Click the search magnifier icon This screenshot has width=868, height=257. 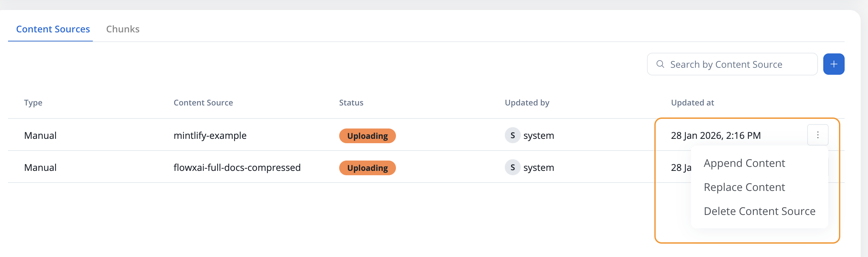click(660, 64)
